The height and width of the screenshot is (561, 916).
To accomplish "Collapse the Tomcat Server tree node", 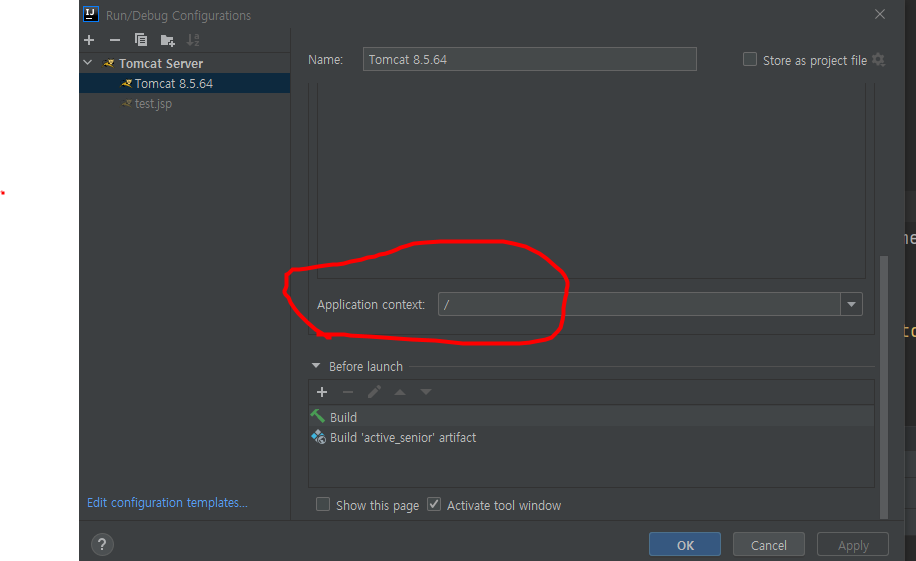I will click(88, 63).
